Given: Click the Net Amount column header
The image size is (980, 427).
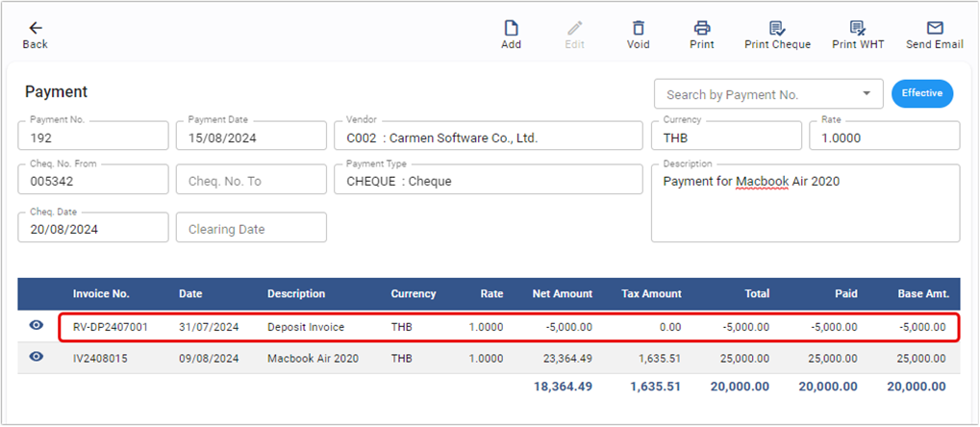Looking at the screenshot, I should click(562, 293).
